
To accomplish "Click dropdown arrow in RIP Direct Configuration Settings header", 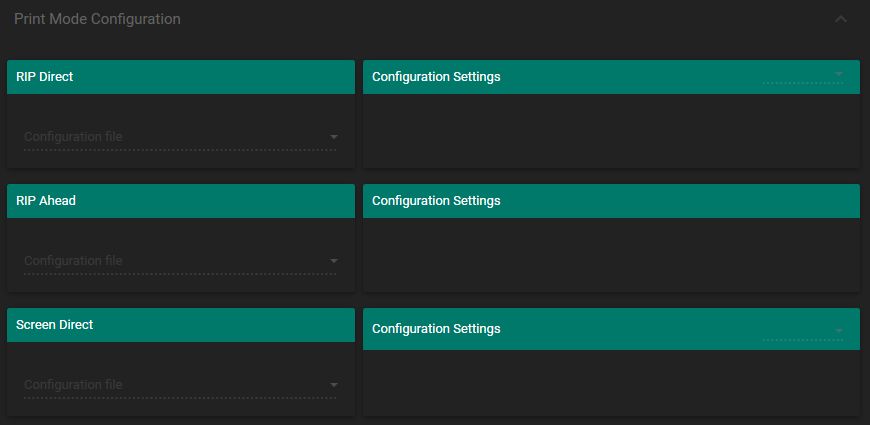I will tap(839, 74).
